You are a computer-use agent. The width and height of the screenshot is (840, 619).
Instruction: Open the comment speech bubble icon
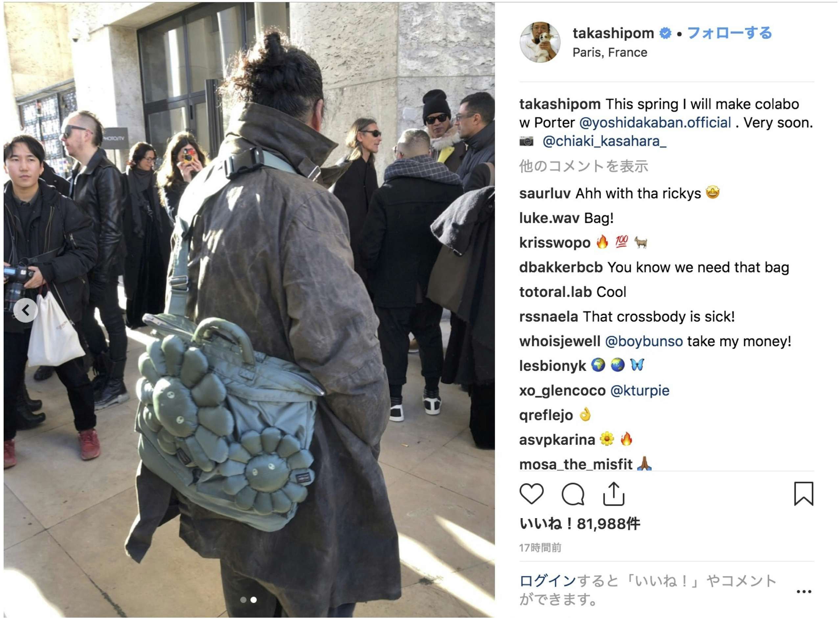(x=573, y=494)
